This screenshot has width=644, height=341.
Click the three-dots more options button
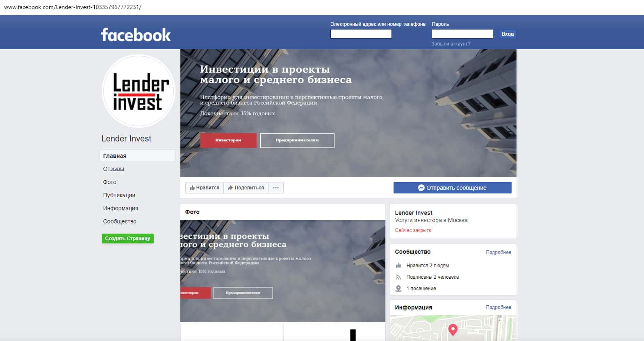[x=276, y=188]
